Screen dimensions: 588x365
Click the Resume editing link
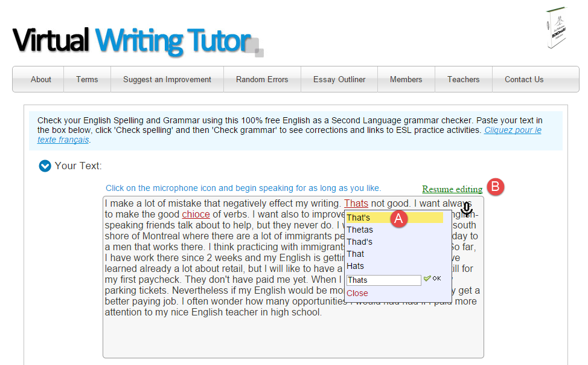[452, 189]
